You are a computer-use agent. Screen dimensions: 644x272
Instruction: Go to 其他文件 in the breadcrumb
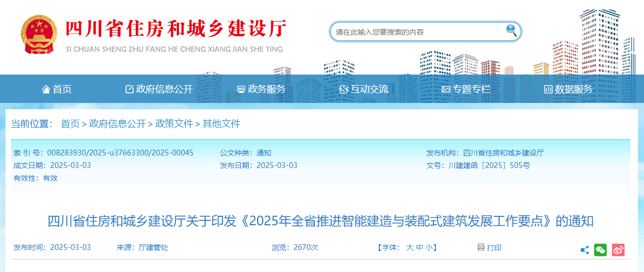221,124
